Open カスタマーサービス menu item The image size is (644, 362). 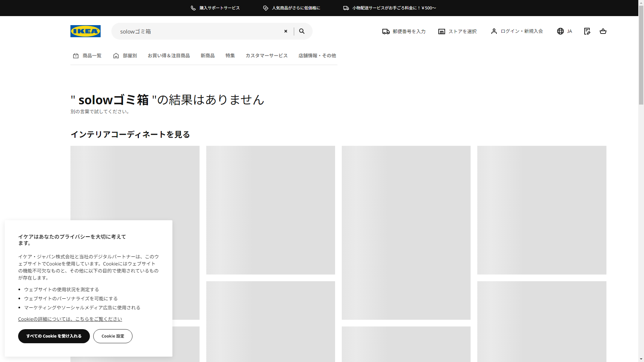[266, 56]
